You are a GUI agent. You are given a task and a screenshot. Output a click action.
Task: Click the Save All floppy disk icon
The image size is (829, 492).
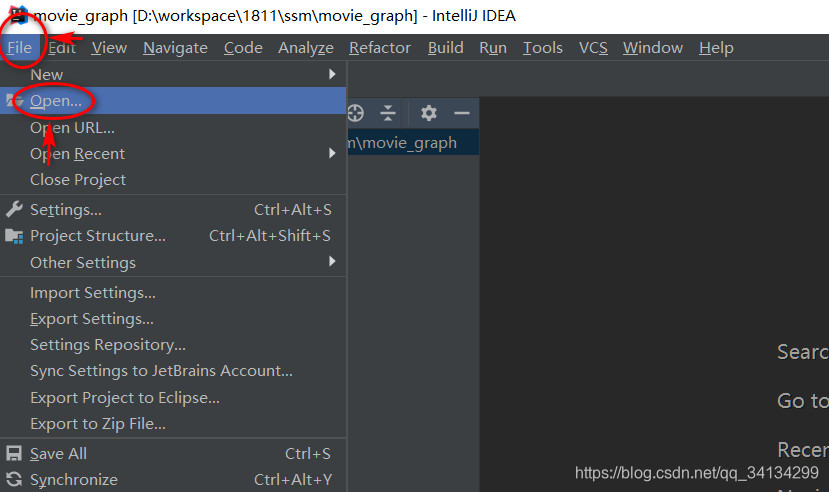pyautogui.click(x=14, y=453)
